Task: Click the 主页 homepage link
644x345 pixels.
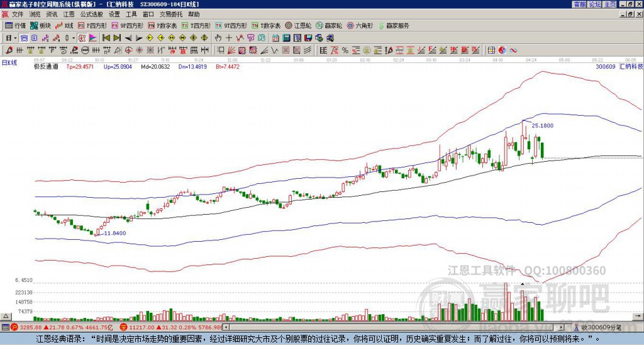Action: 610,4
